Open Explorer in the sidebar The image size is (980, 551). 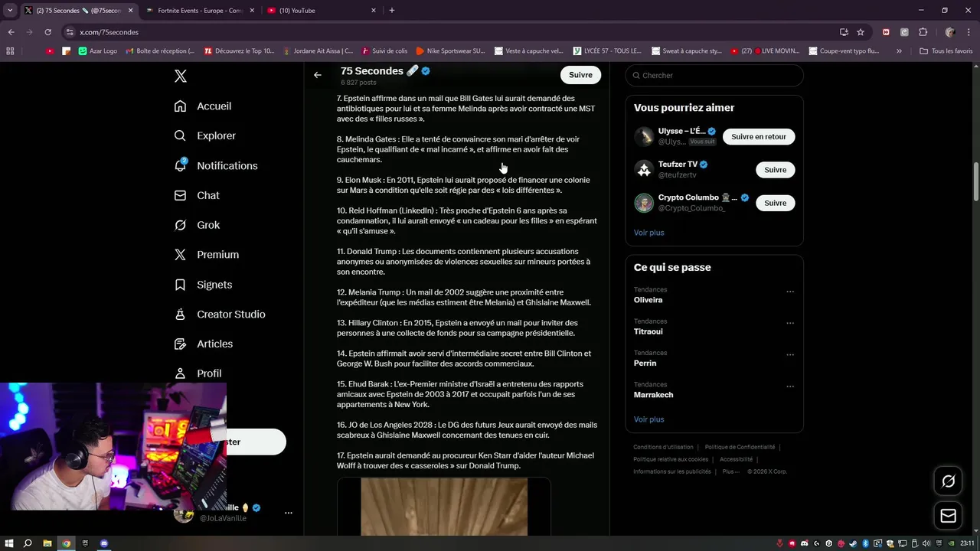click(x=205, y=135)
